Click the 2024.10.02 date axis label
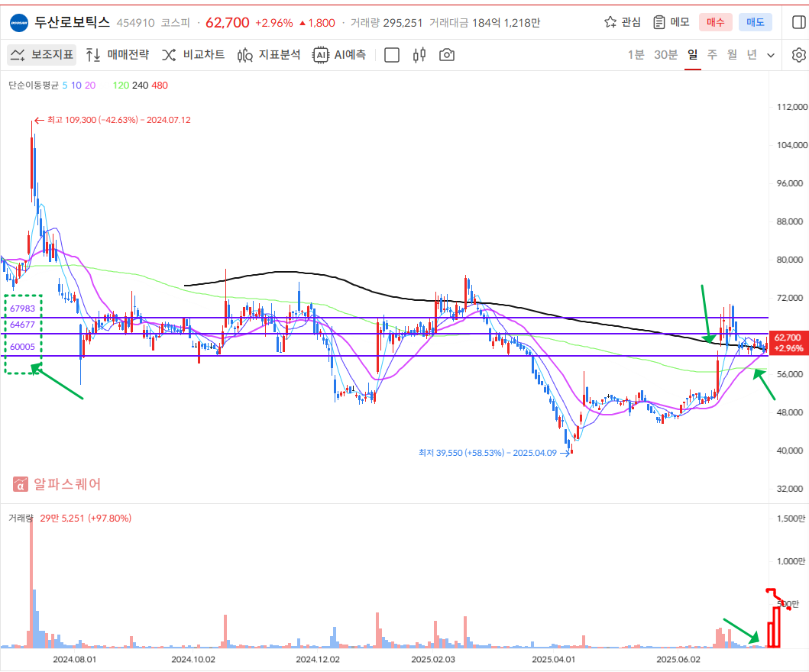 click(x=193, y=659)
